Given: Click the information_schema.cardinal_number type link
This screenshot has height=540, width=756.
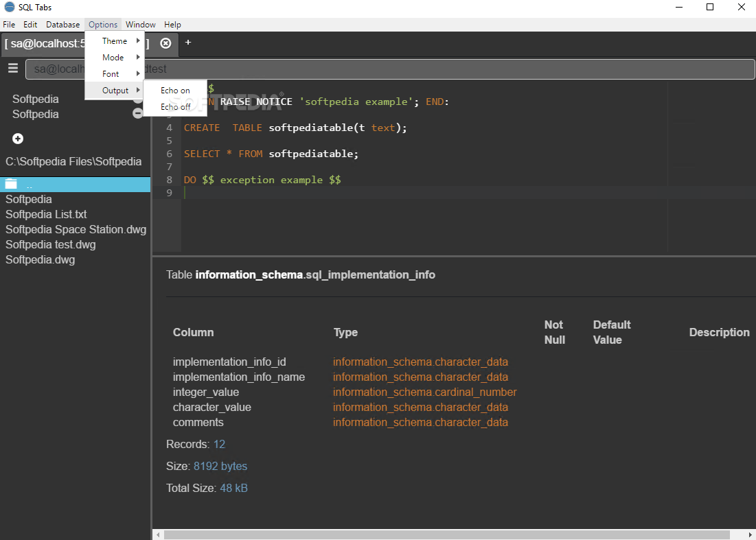Looking at the screenshot, I should (x=425, y=392).
